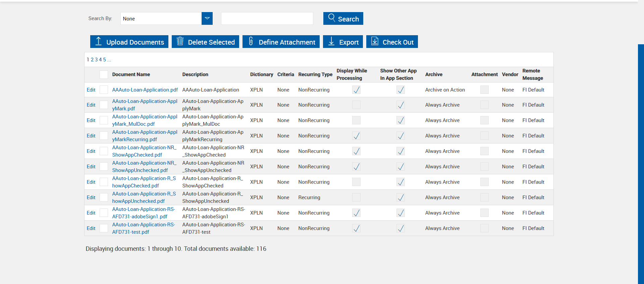Toggle Attachment checkbox for AAuto-Loan-Application-ApplyMark row
The width and height of the screenshot is (644, 284).
click(x=484, y=105)
